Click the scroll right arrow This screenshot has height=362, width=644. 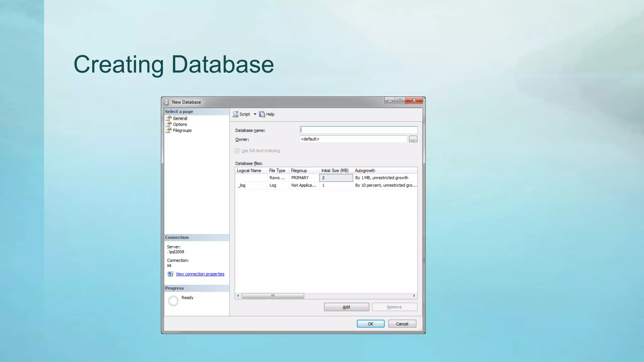(x=414, y=296)
